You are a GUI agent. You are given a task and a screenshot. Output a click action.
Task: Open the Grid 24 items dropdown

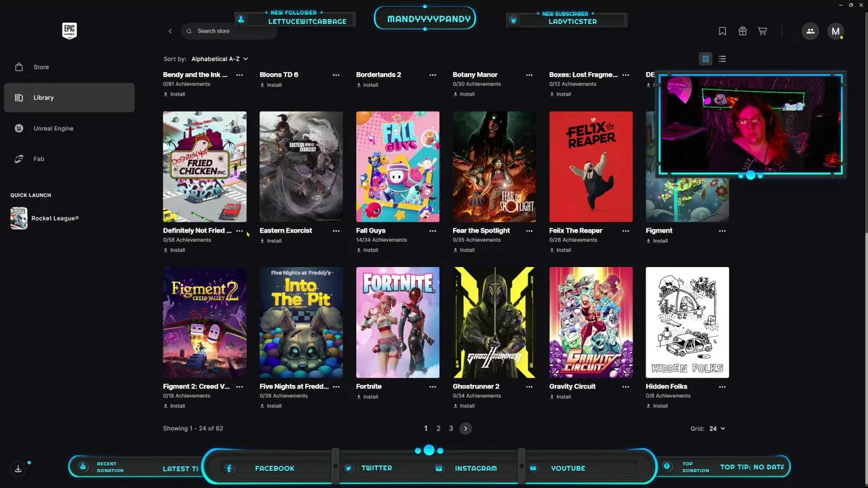(717, 428)
